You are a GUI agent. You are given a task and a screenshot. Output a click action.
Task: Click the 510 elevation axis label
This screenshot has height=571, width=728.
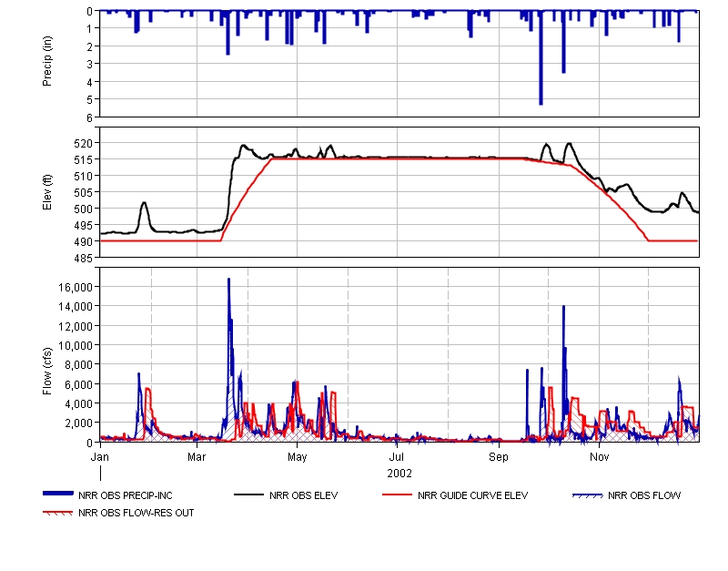tap(84, 176)
